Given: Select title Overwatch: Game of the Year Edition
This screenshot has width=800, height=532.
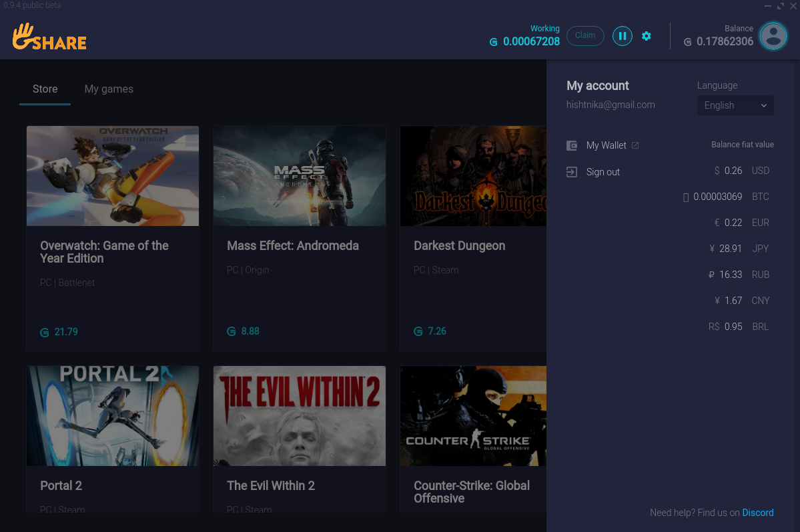Looking at the screenshot, I should 104,252.
